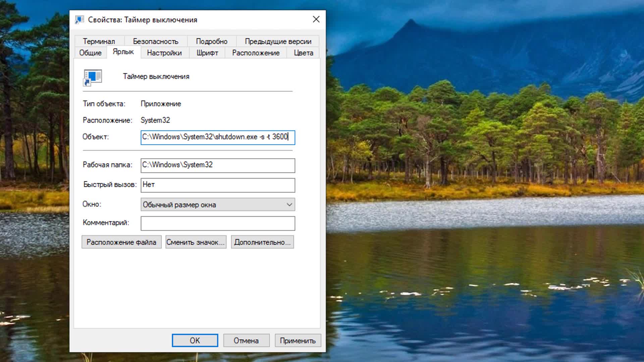Click the Layout tab icon

pos(256,53)
